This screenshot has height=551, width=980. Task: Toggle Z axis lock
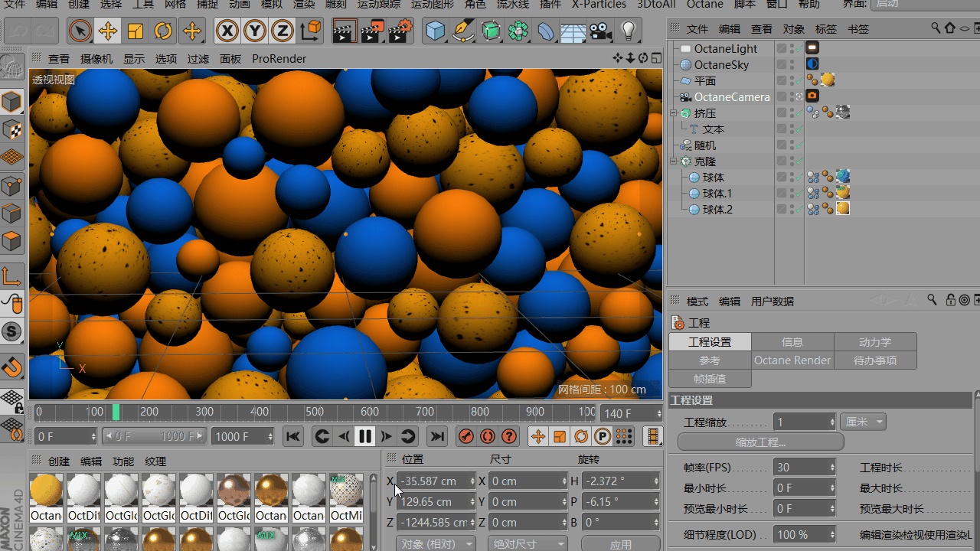(283, 31)
